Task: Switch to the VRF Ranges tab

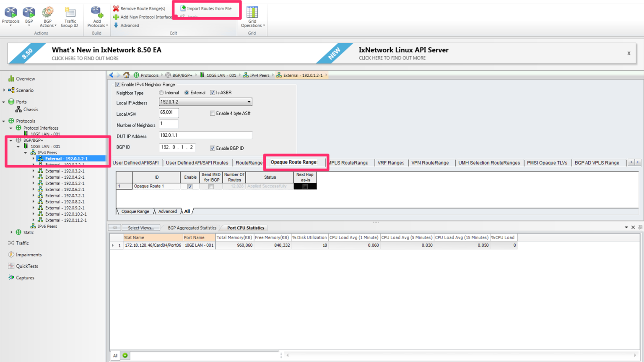Action: tap(390, 162)
